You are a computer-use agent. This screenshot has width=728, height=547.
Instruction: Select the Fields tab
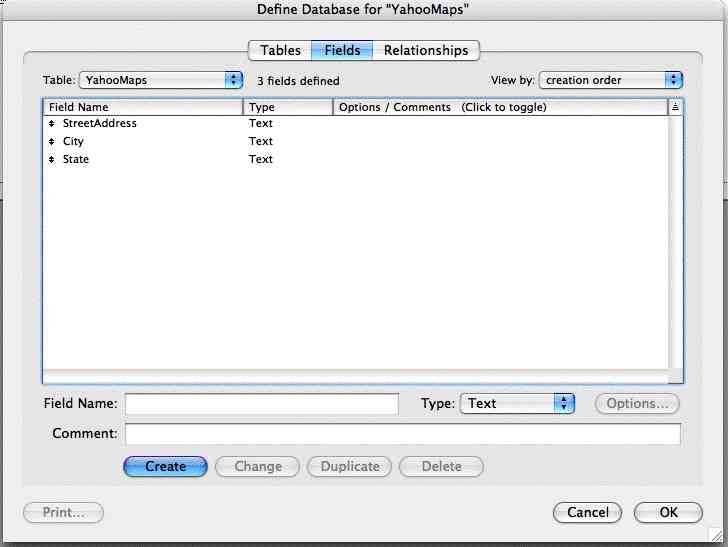[x=342, y=50]
